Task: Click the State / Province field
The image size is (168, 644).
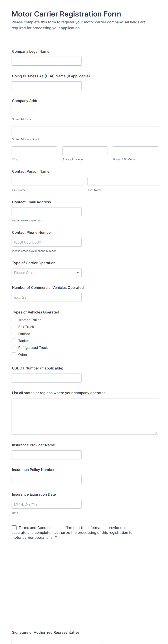Action: pyautogui.click(x=85, y=151)
